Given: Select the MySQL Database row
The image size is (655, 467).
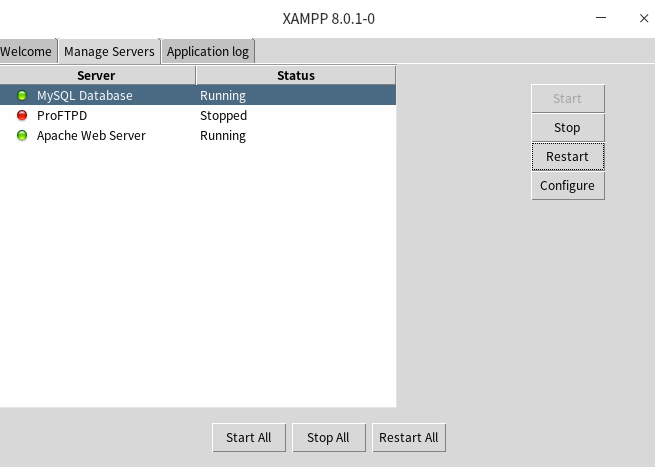Looking at the screenshot, I should coord(198,95).
